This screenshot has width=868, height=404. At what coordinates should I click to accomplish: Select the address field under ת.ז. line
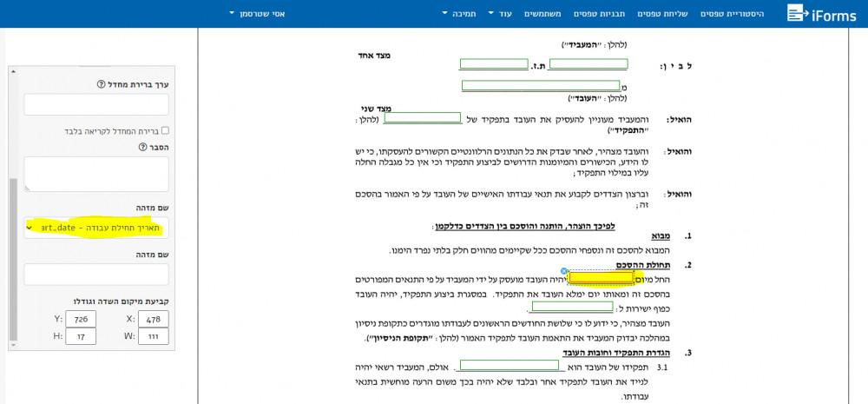click(x=541, y=85)
